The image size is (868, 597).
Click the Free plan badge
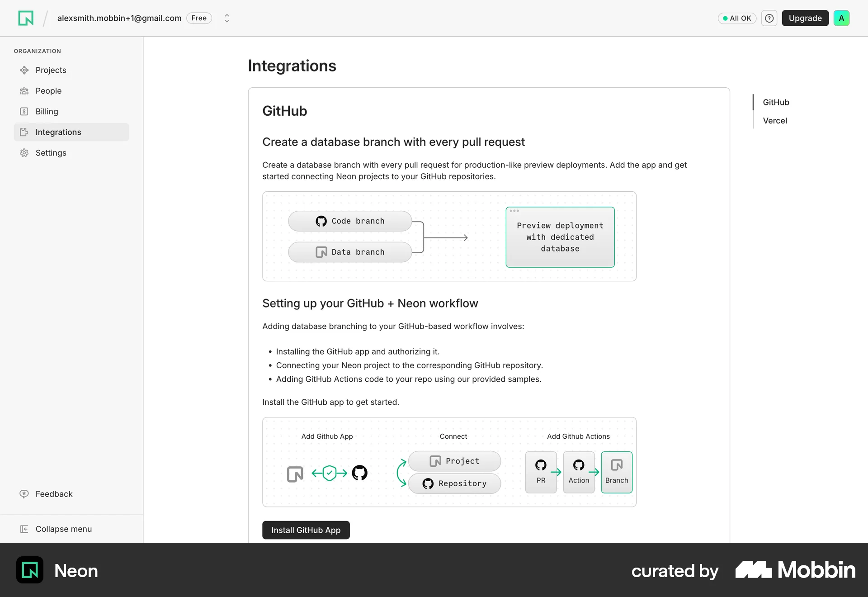[x=199, y=18]
